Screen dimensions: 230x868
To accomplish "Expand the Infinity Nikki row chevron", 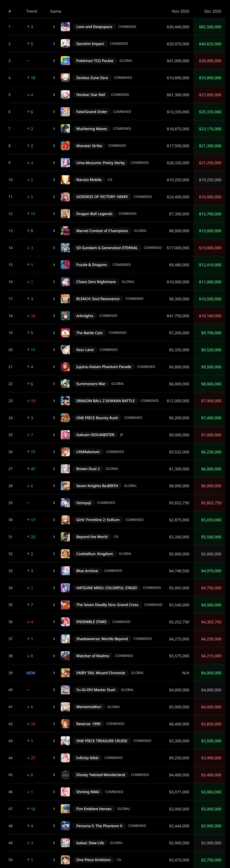I will click(54, 758).
